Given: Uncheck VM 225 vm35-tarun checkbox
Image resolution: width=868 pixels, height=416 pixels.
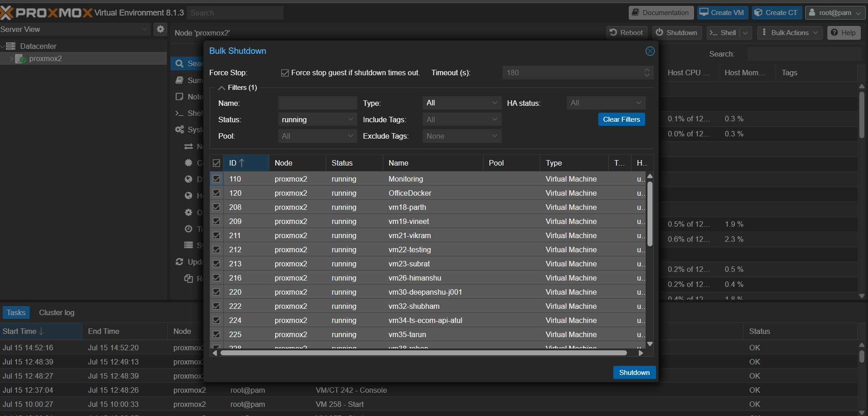Looking at the screenshot, I should (216, 334).
